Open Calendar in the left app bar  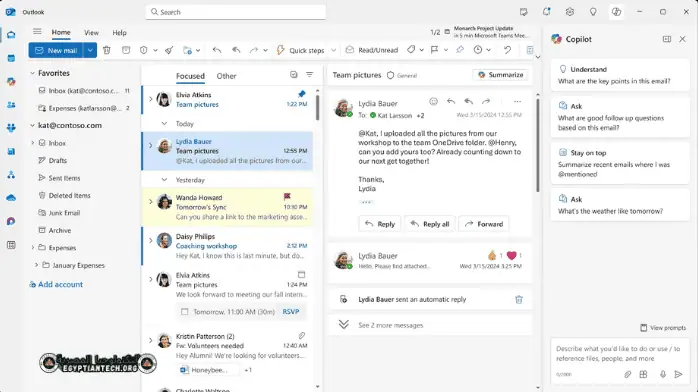(11, 58)
